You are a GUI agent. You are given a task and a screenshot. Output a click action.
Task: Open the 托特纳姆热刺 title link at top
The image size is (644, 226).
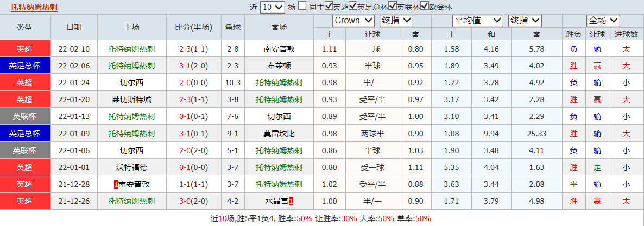point(34,7)
